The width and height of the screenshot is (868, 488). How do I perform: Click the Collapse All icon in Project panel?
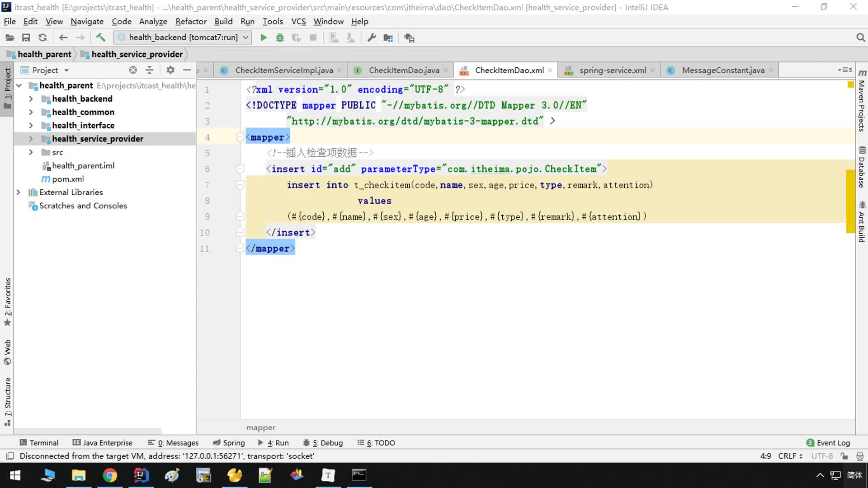tap(150, 70)
